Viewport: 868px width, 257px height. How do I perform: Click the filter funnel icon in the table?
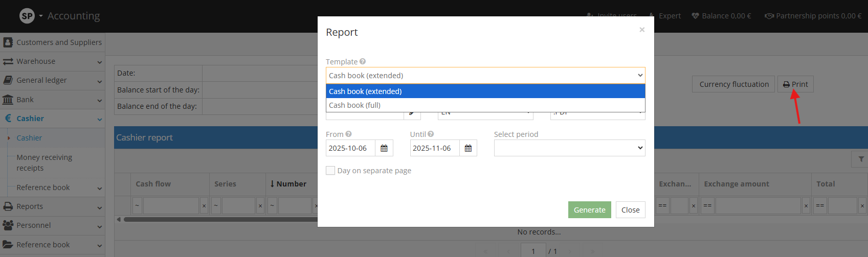pyautogui.click(x=861, y=159)
